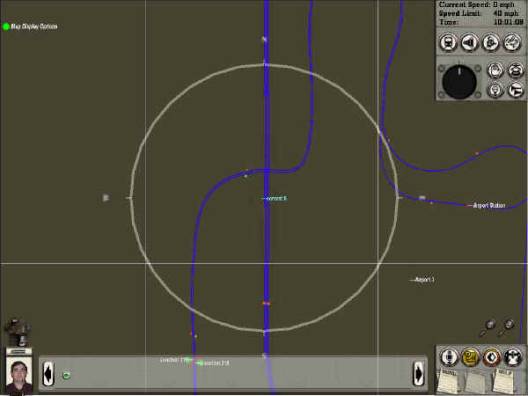Turn the black throttle dial
The width and height of the screenshot is (528, 396).
(459, 82)
